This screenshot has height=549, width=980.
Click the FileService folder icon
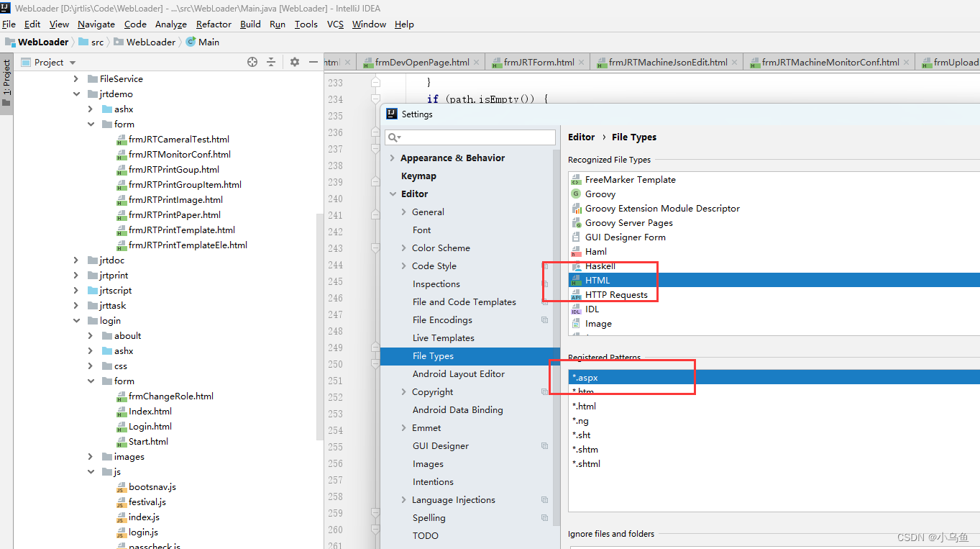[x=92, y=79]
